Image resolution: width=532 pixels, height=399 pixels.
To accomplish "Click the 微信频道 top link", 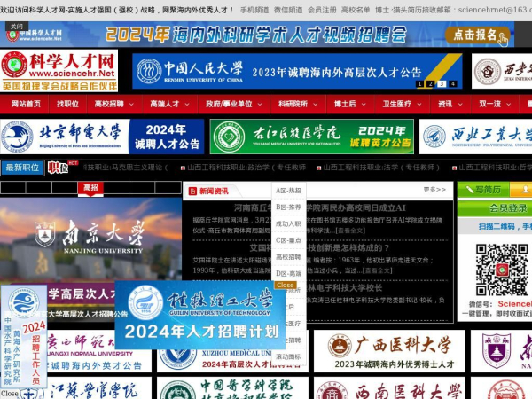I will pos(288,10).
